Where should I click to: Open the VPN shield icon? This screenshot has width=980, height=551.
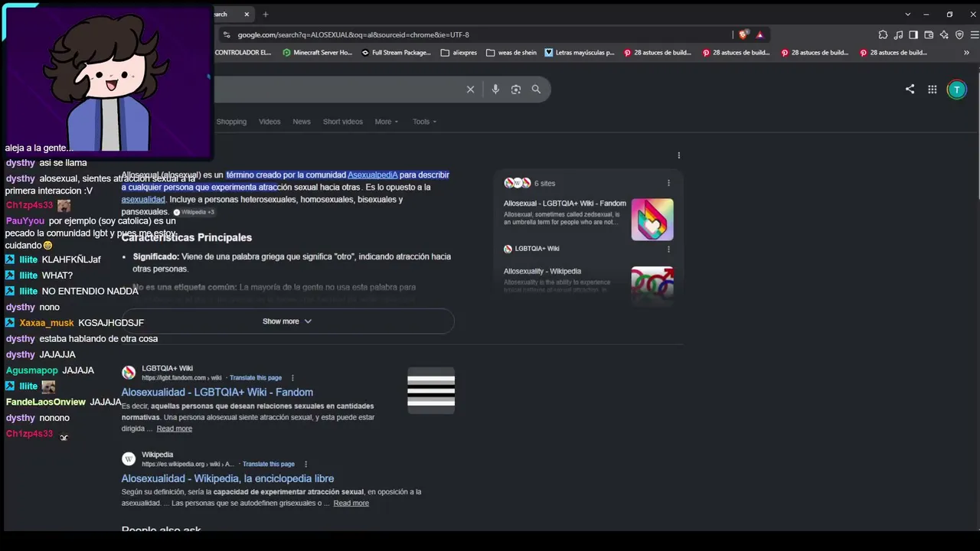pyautogui.click(x=959, y=34)
